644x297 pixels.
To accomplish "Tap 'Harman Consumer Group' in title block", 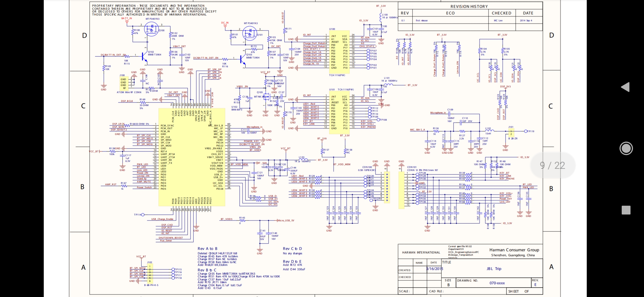I will [x=514, y=250].
